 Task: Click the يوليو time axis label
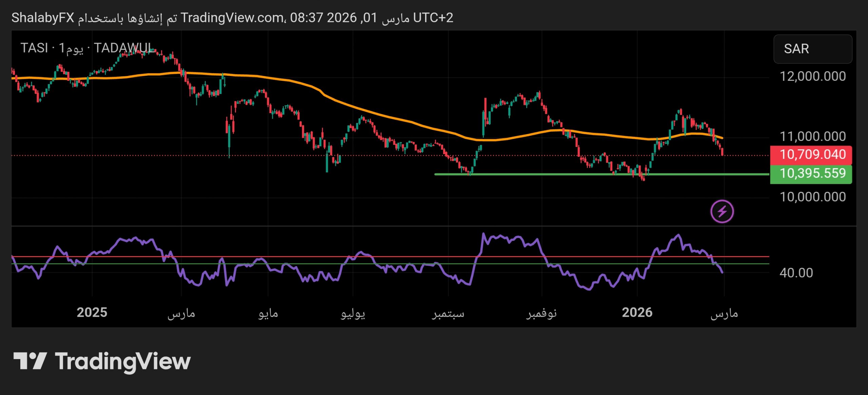[x=353, y=313]
